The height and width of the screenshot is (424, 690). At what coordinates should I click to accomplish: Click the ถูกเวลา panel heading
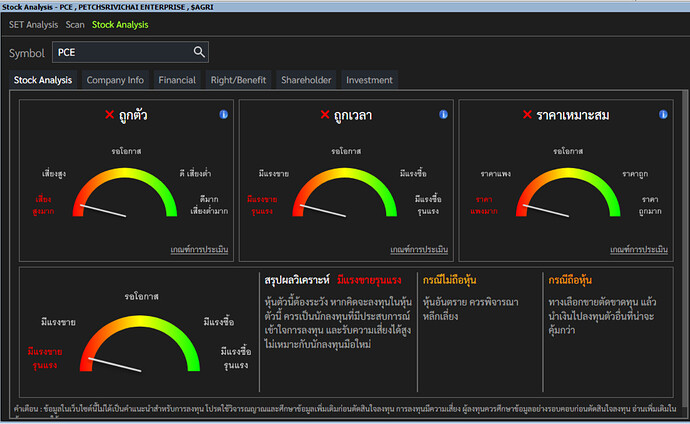[x=352, y=115]
